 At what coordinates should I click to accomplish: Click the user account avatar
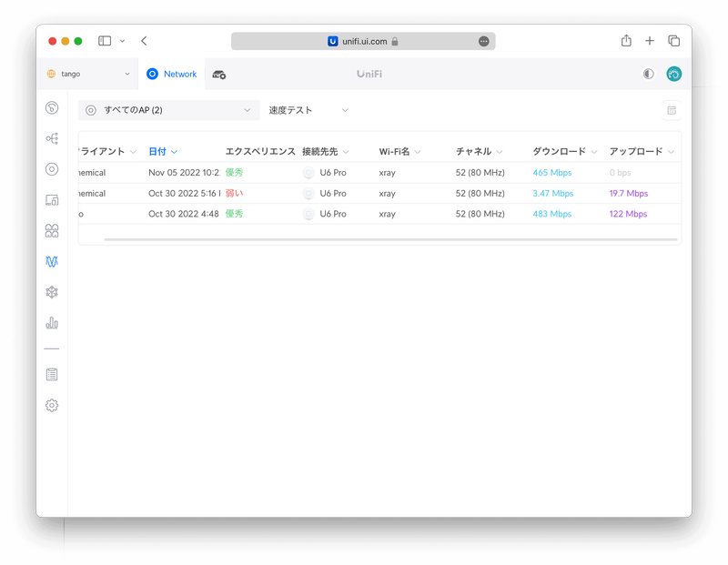point(673,75)
